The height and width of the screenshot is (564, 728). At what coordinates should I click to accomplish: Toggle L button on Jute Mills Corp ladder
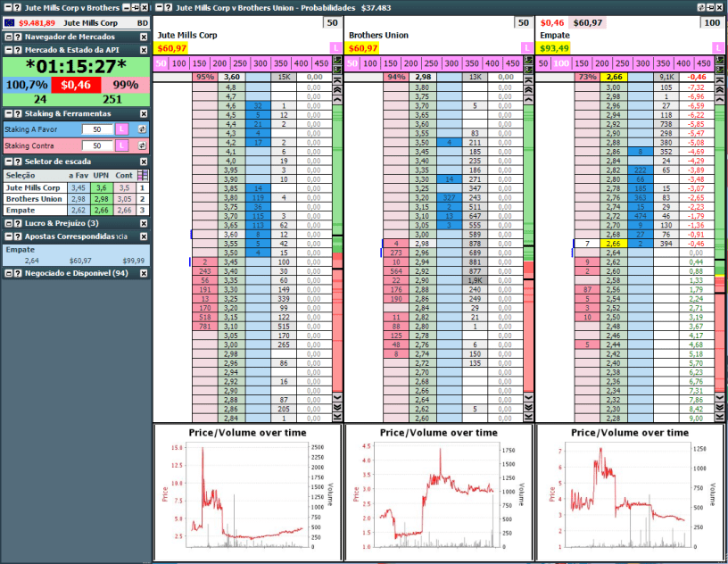pos(335,48)
